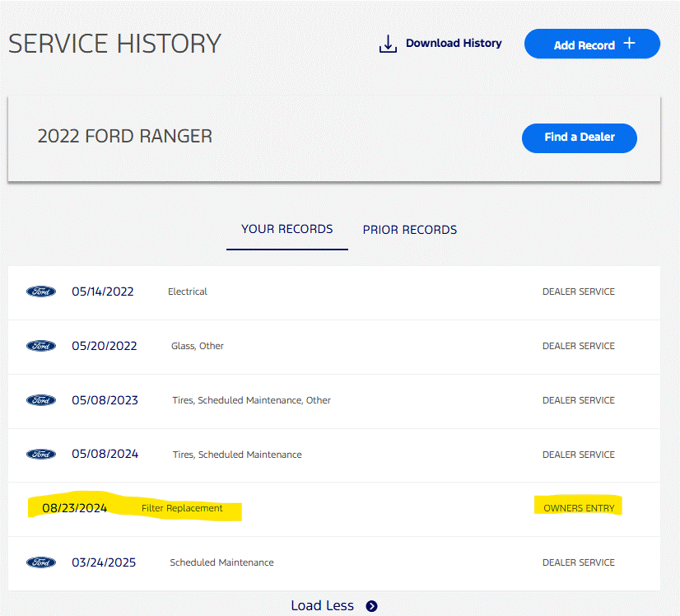Click the 2022 FORD RANGER vehicle title
The width and height of the screenshot is (680, 616).
point(125,136)
